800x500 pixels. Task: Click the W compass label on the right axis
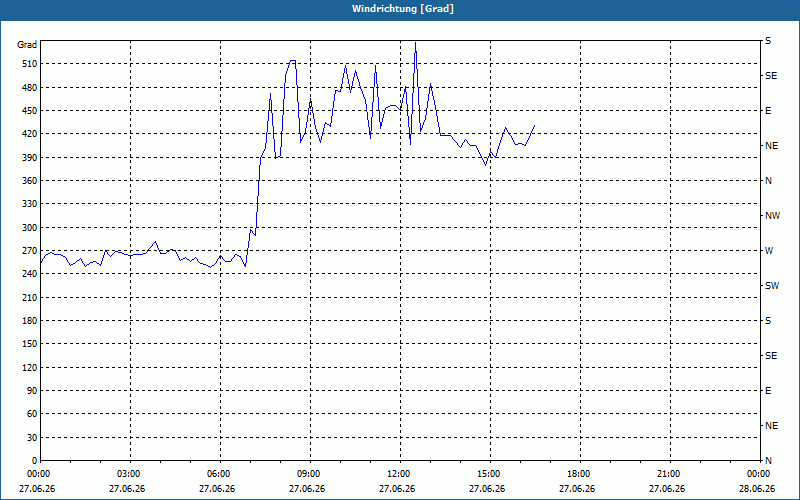(769, 251)
